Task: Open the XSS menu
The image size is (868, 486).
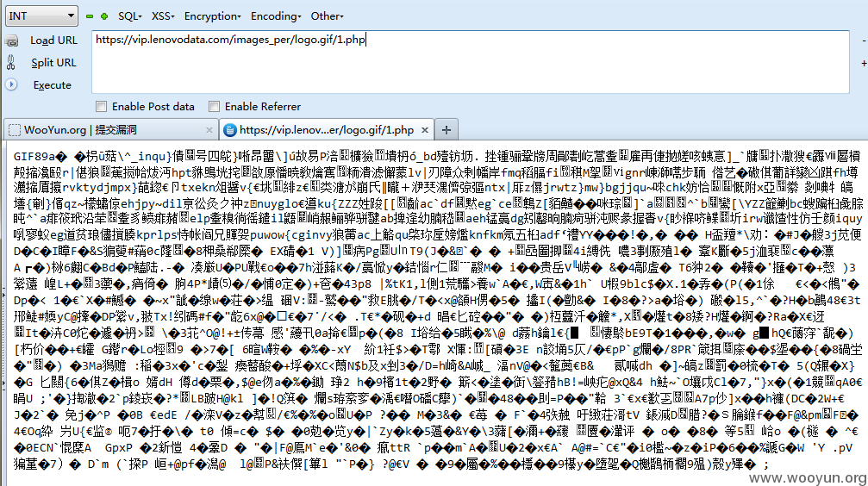Action: [163, 16]
